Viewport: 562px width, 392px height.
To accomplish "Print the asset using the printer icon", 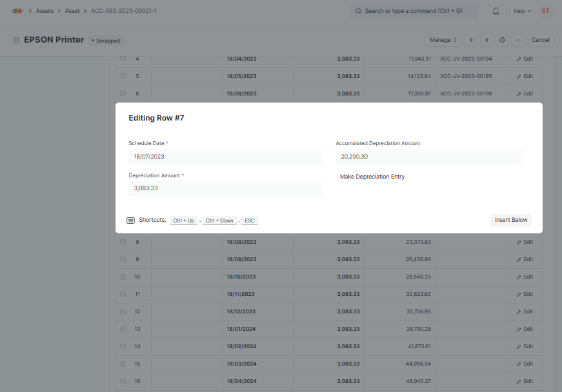I will 502,39.
